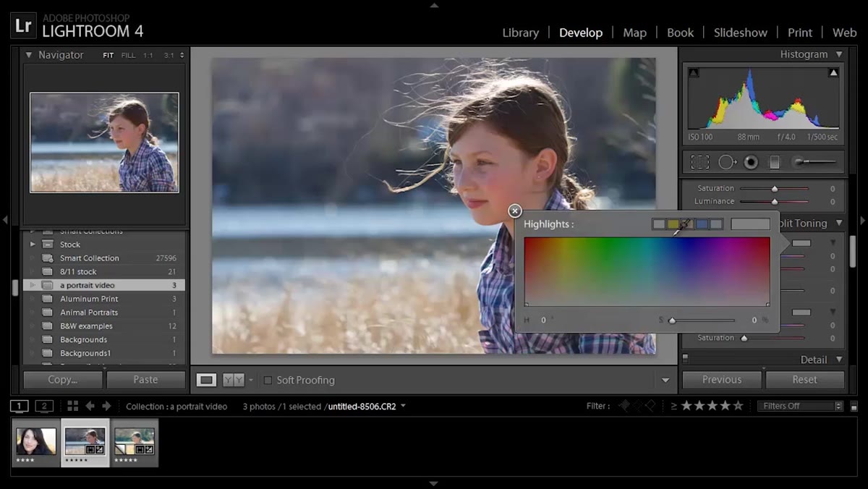Viewport: 868px width, 489px height.
Task: Go forward with the right arrow icon
Action: 106,406
